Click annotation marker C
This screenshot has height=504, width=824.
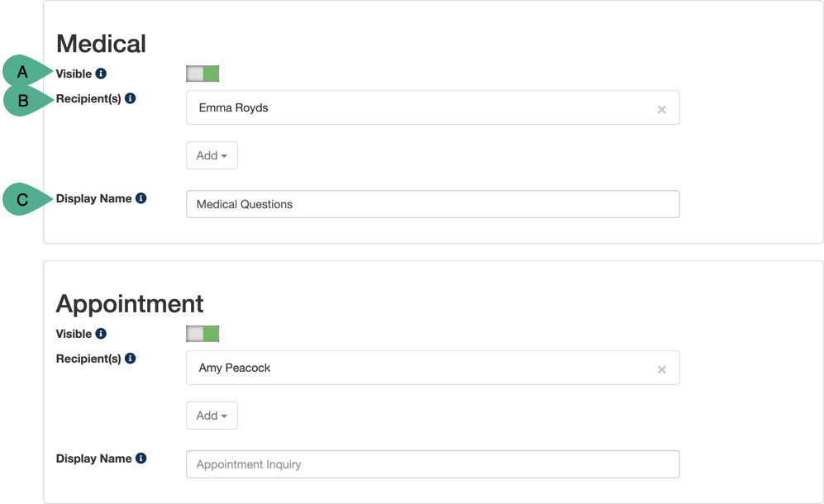23,200
